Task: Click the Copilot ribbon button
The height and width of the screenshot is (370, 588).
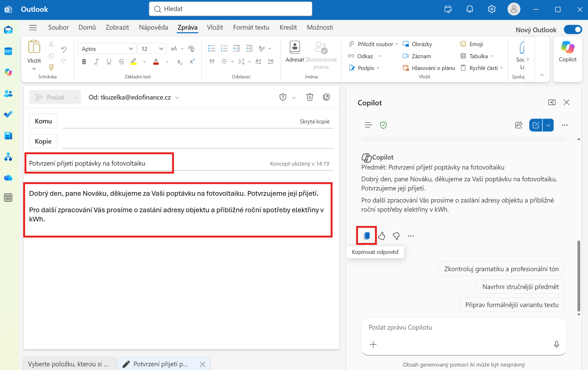Action: pyautogui.click(x=567, y=52)
